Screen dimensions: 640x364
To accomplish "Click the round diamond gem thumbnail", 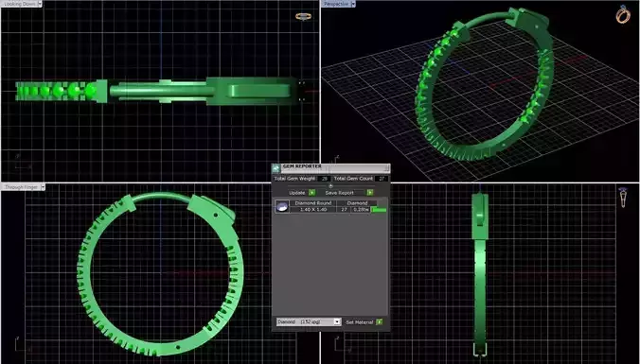I will (x=281, y=206).
